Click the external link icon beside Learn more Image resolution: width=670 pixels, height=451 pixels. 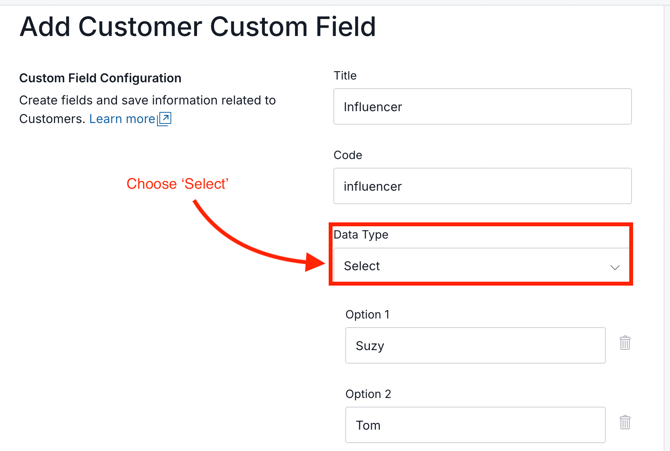pos(165,119)
